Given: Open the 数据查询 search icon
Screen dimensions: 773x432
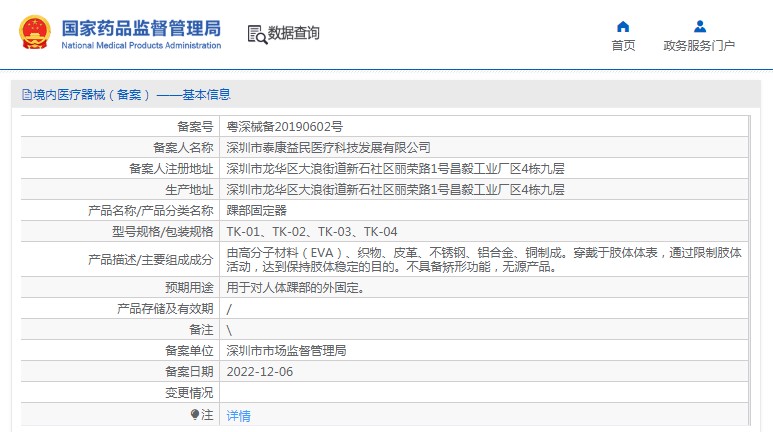Looking at the screenshot, I should 257,34.
